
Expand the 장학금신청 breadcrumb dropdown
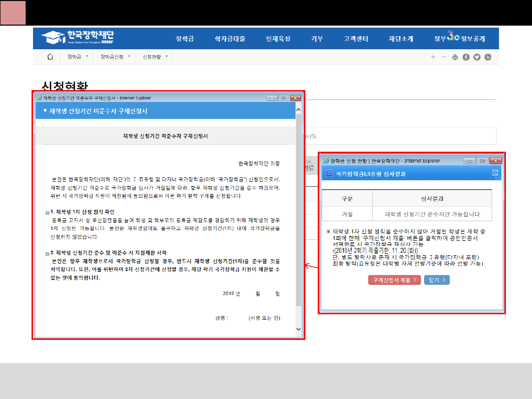(116, 57)
